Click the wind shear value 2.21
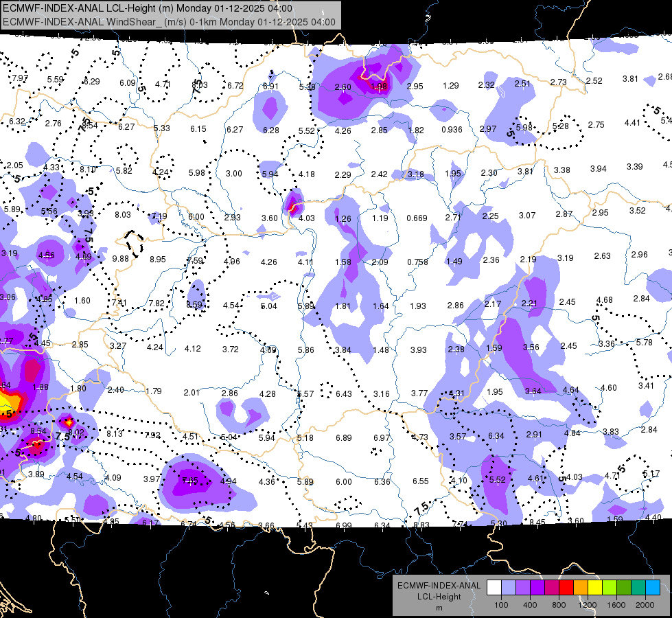The image size is (672, 618). pos(529,304)
